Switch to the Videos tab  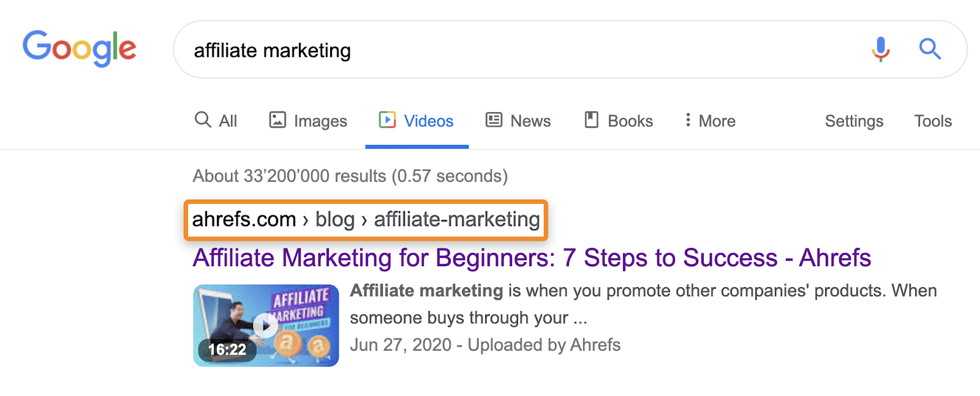click(428, 121)
